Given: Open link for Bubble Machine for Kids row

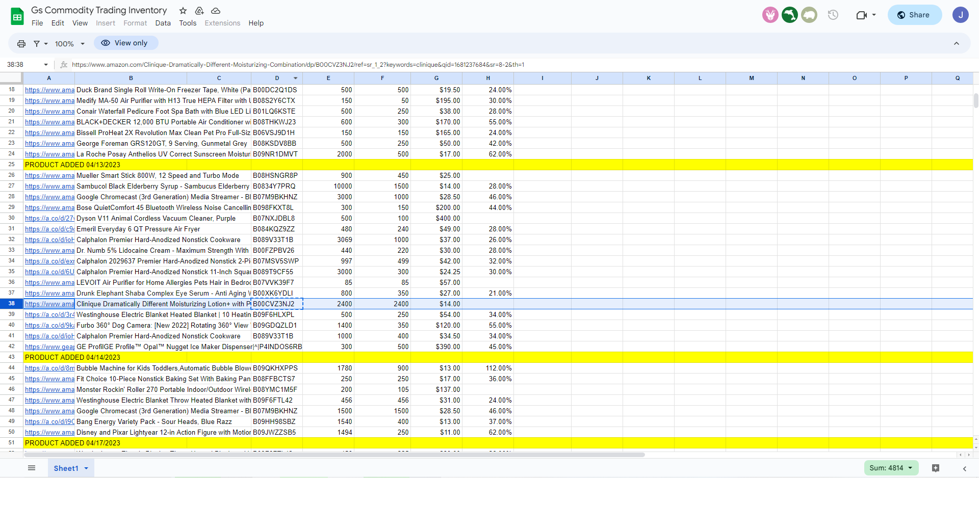Looking at the screenshot, I should click(49, 368).
